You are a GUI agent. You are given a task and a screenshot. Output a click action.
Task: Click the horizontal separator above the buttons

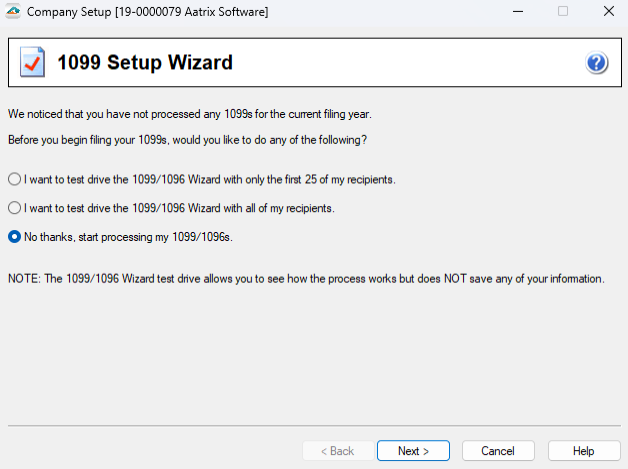(314, 426)
